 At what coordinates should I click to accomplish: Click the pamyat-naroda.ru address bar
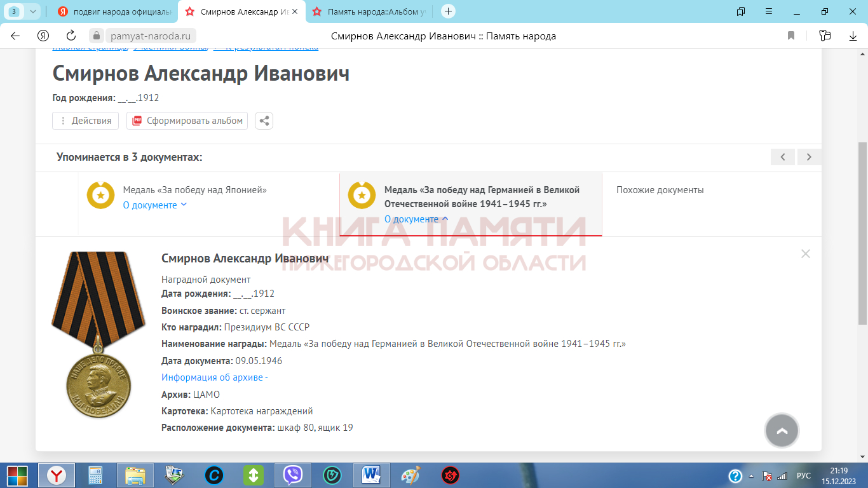click(x=149, y=36)
